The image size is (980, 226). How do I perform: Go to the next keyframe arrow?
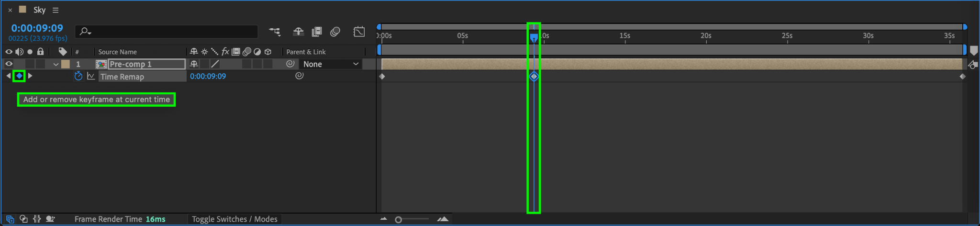pyautogui.click(x=30, y=76)
